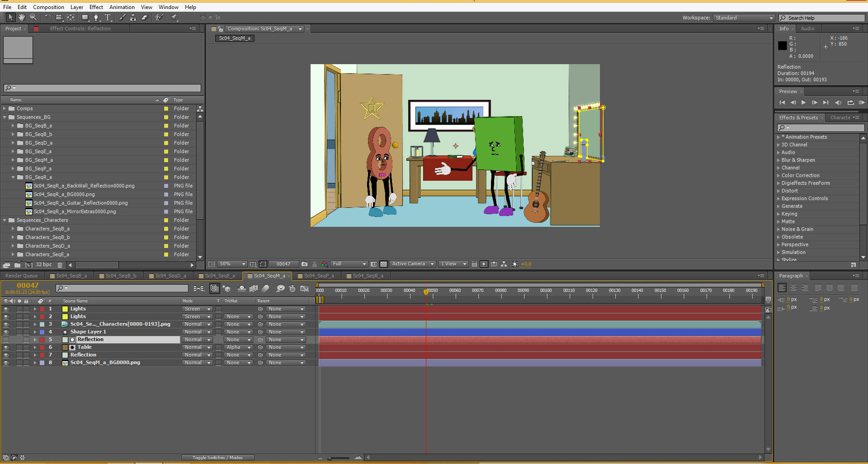Select the Rectangle shape tool
The width and height of the screenshot is (868, 464).
click(85, 17)
